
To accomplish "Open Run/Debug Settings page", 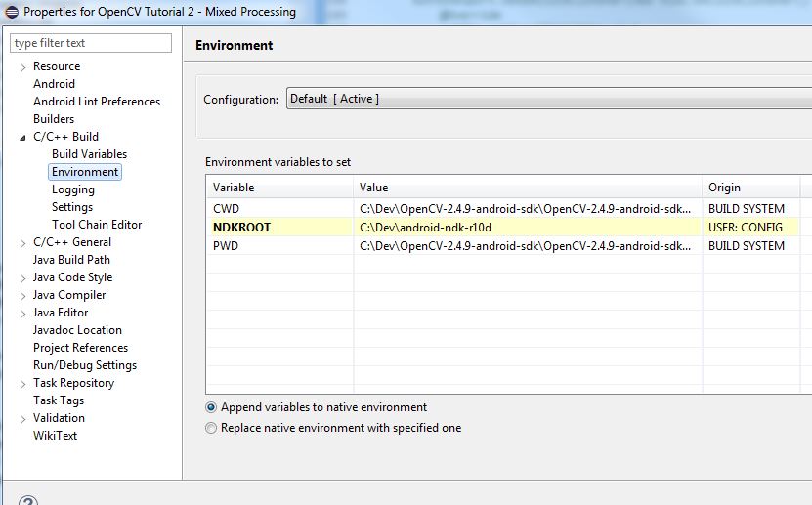I will (x=85, y=365).
